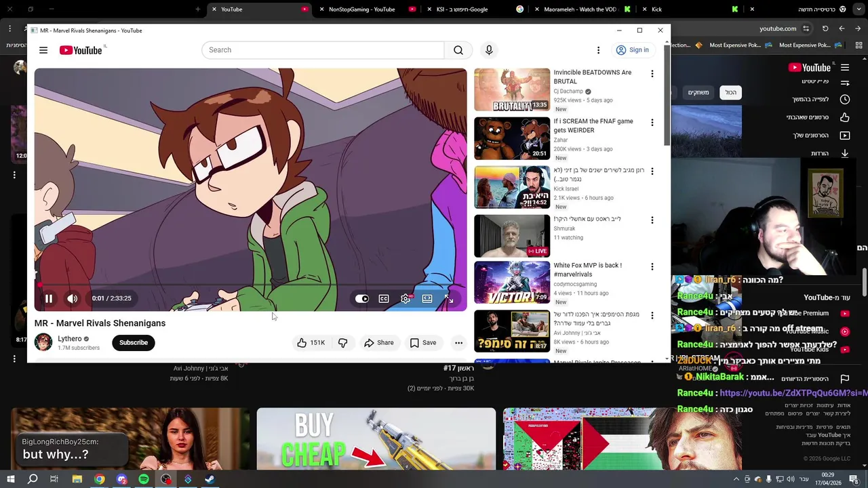Image resolution: width=868 pixels, height=488 pixels.
Task: Click the youtube.com address bar in background browser
Action: (778, 28)
